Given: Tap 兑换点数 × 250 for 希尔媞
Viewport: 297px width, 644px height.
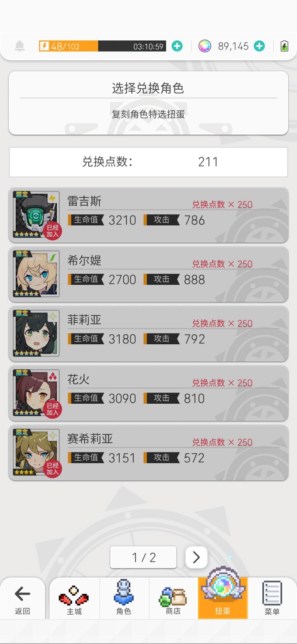Looking at the screenshot, I should click(222, 264).
